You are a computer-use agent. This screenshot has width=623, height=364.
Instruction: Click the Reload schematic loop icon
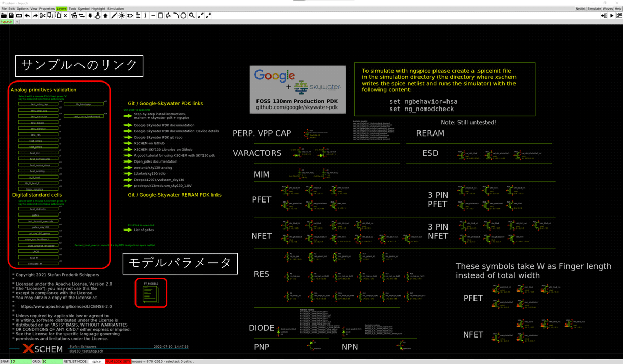[x=19, y=16]
